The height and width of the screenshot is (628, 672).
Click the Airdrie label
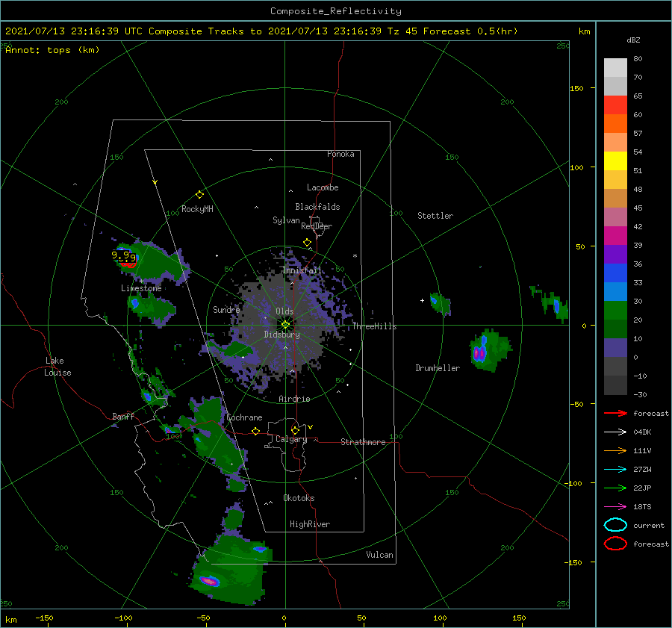tap(294, 399)
